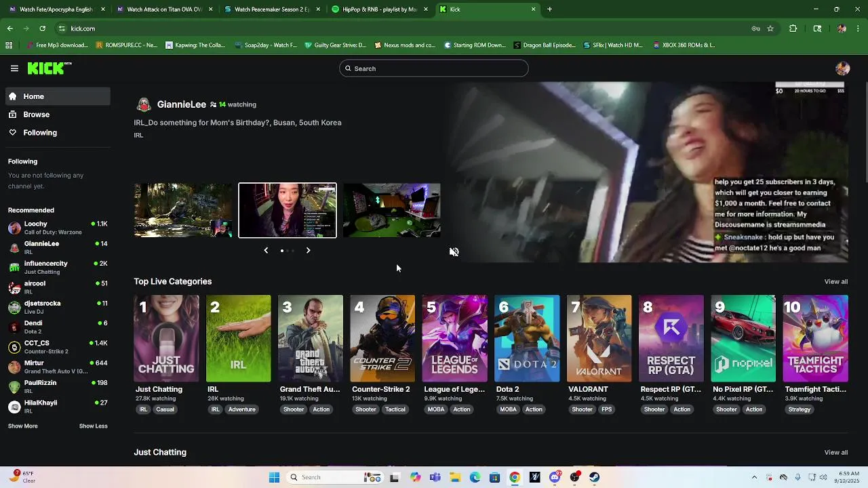Switch to HipPop & RNB playlist tab
The width and height of the screenshot is (868, 488).
(380, 9)
